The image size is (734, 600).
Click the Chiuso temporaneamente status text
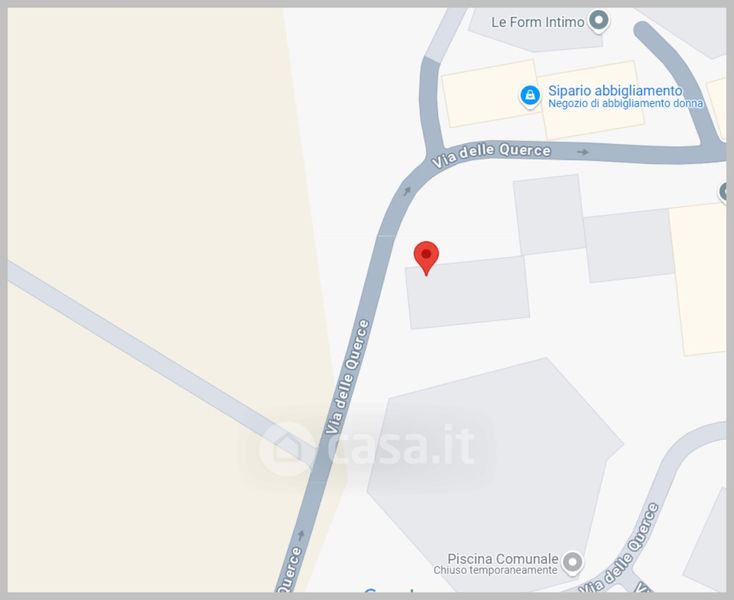click(495, 570)
